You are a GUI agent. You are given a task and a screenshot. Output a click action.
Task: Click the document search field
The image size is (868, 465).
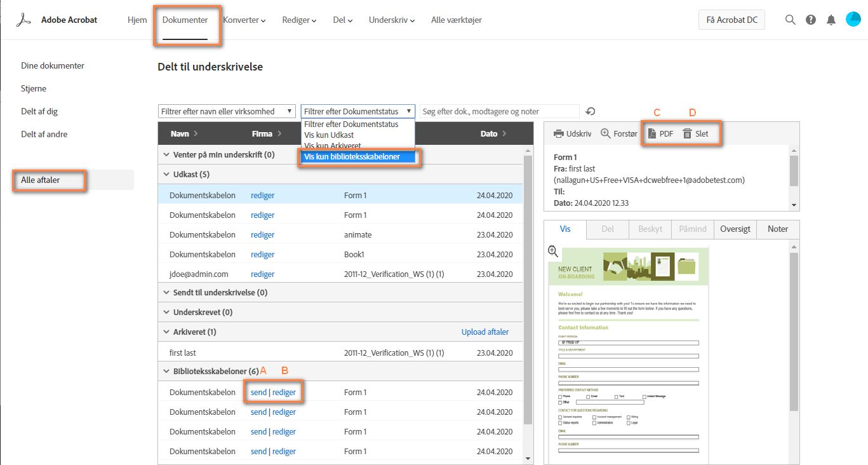499,111
